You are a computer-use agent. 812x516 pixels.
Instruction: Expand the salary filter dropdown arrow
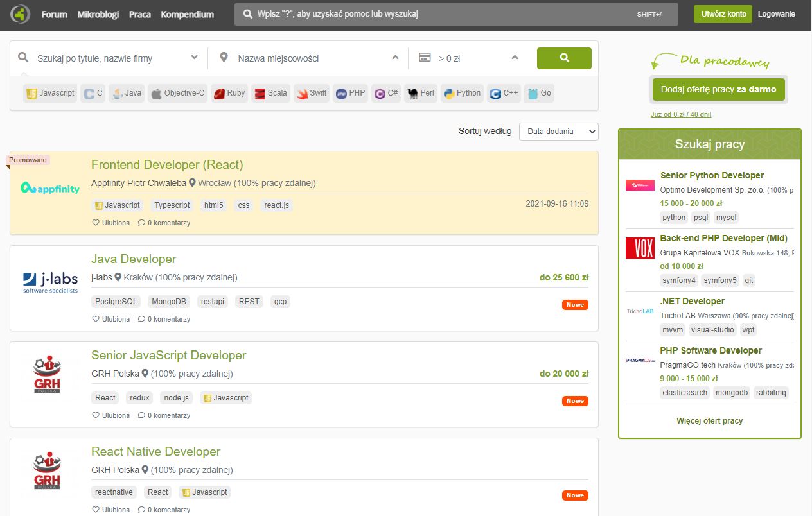point(515,58)
